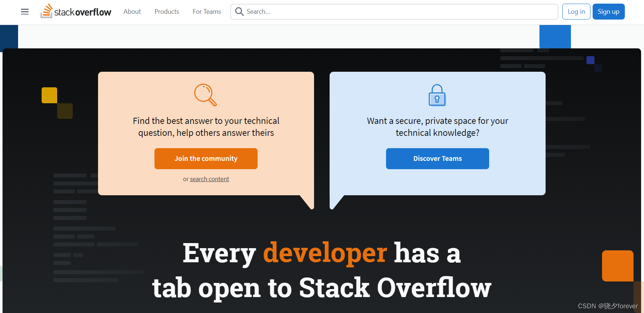644x313 pixels.
Task: Follow the search content link
Action: click(x=209, y=179)
